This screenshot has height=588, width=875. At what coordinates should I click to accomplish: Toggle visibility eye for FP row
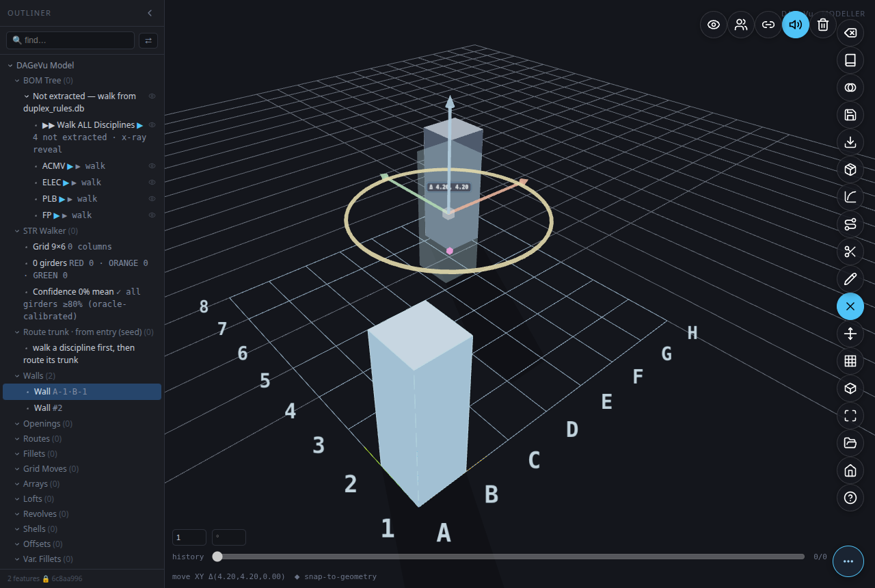tap(152, 215)
